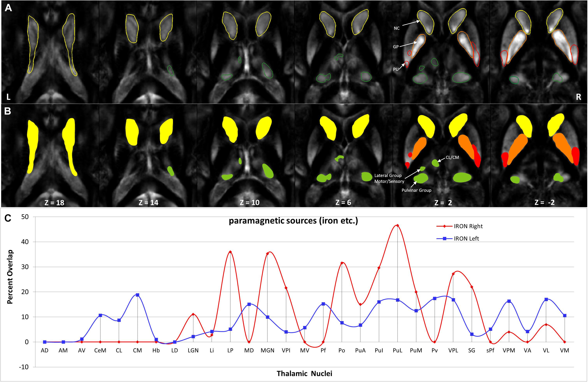The height and width of the screenshot is (382, 588).
Task: Click the AM x-axis label
Action: coord(63,350)
